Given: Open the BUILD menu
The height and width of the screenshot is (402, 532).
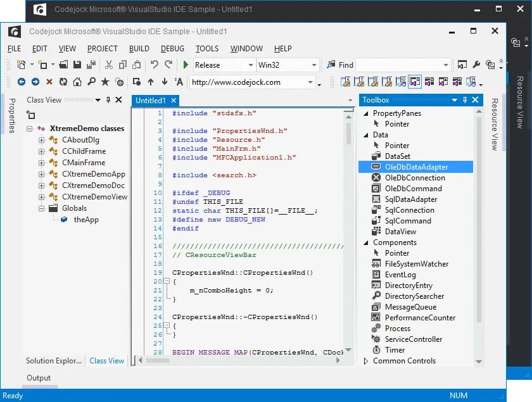Looking at the screenshot, I should [x=139, y=49].
